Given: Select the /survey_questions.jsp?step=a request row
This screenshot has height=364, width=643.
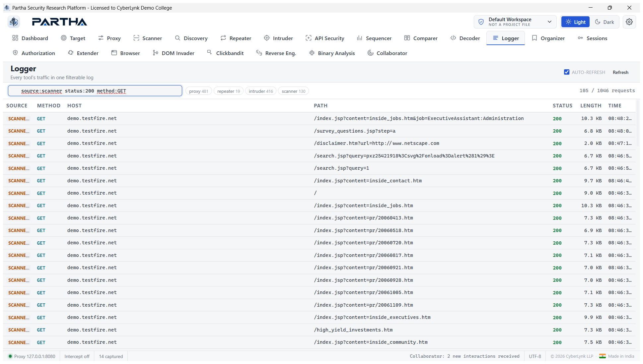Looking at the screenshot, I should click(x=320, y=131).
